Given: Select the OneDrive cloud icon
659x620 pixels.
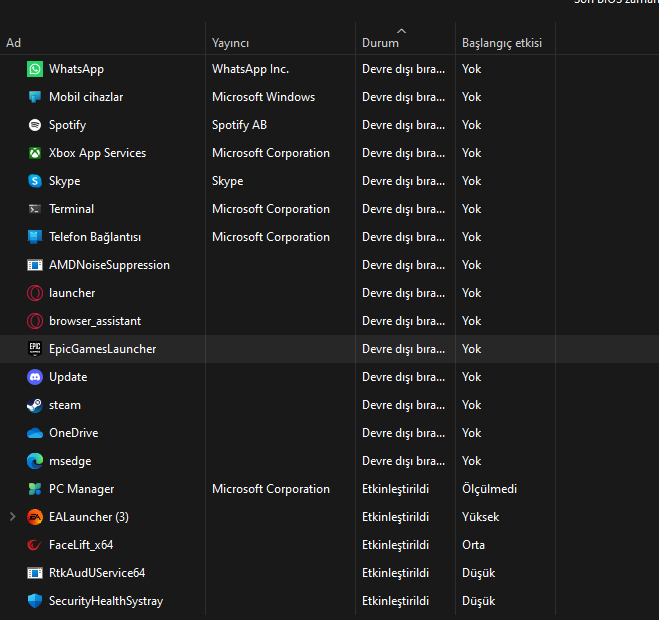Looking at the screenshot, I should tap(35, 433).
